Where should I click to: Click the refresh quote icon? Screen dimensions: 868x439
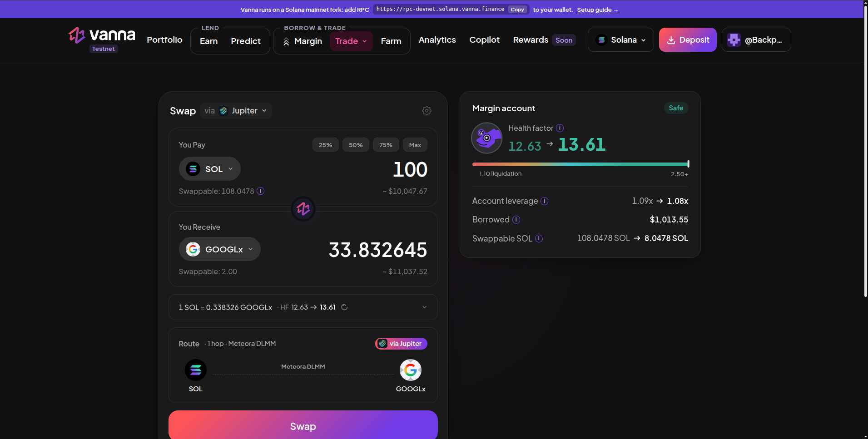344,307
